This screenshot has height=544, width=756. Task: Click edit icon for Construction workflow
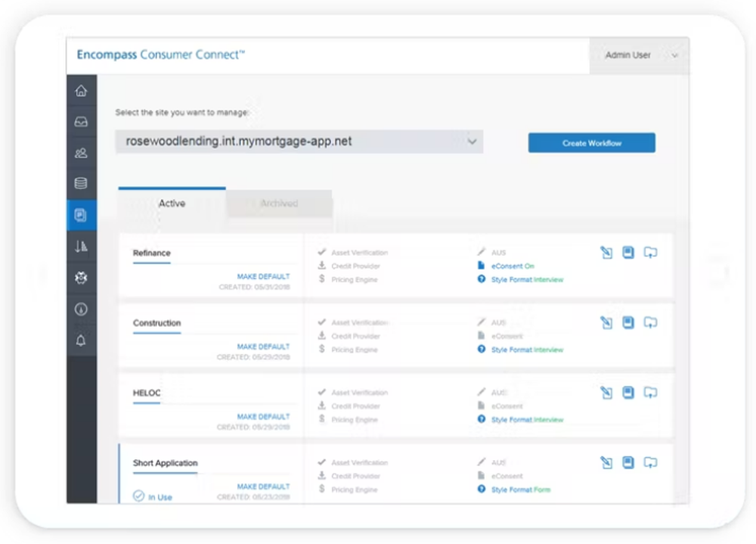(606, 322)
